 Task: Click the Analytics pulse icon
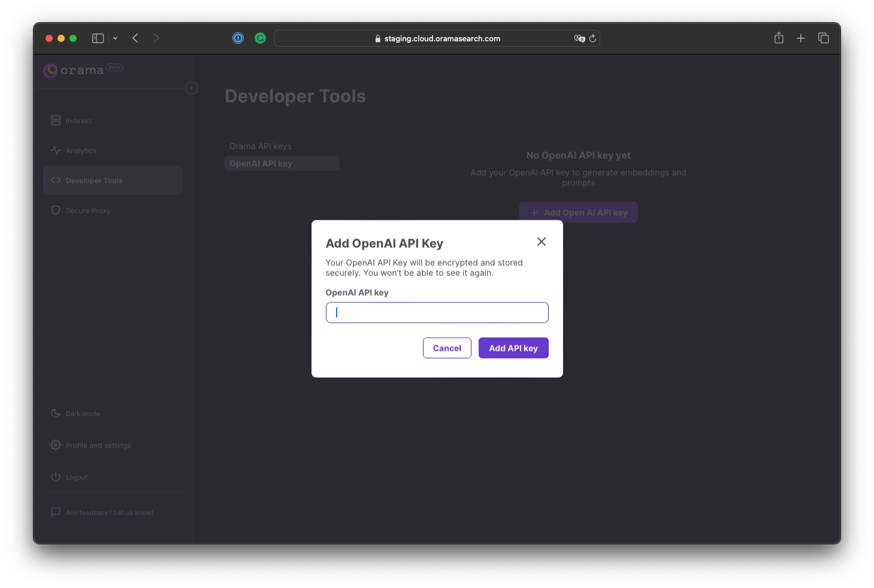(x=56, y=150)
